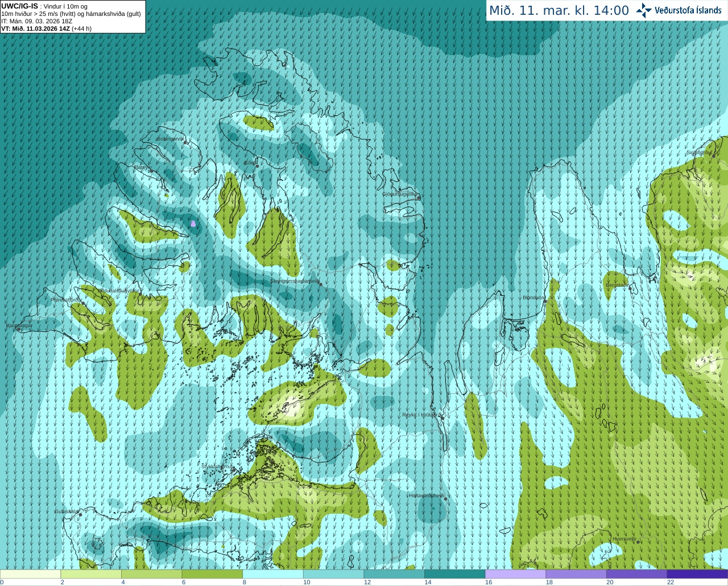Click the Siglufjörður place label
This screenshot has height=586, width=728.
tap(699, 152)
